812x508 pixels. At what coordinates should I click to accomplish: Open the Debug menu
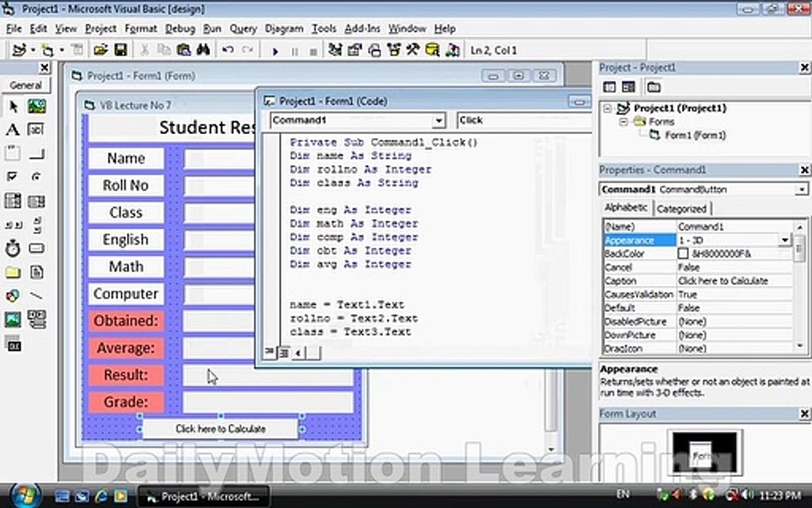180,28
